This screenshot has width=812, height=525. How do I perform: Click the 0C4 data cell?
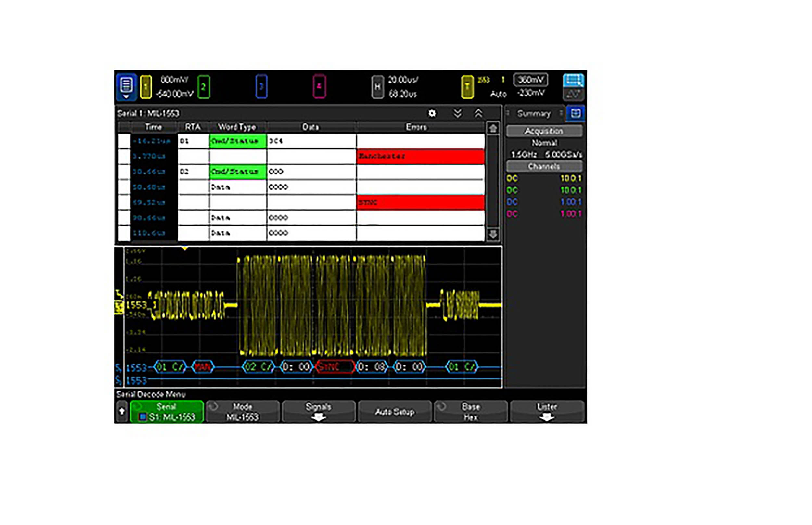(x=311, y=141)
